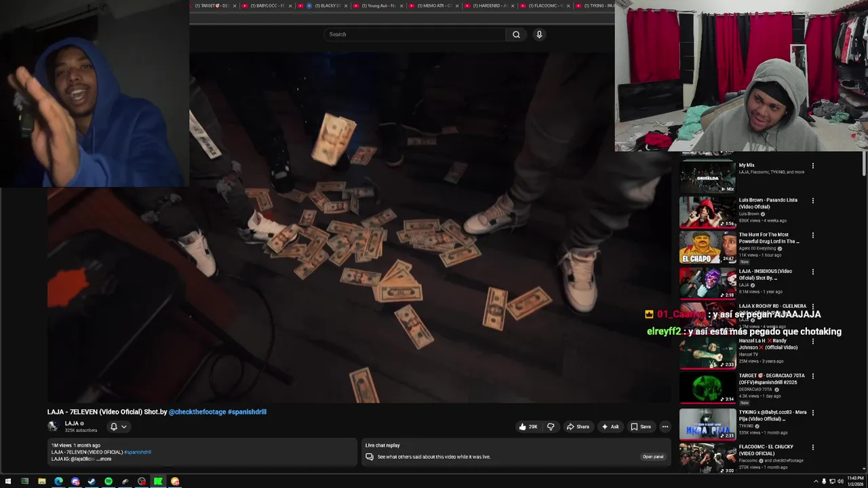Open LAJA INSIDIOUS video thumbnail

707,283
